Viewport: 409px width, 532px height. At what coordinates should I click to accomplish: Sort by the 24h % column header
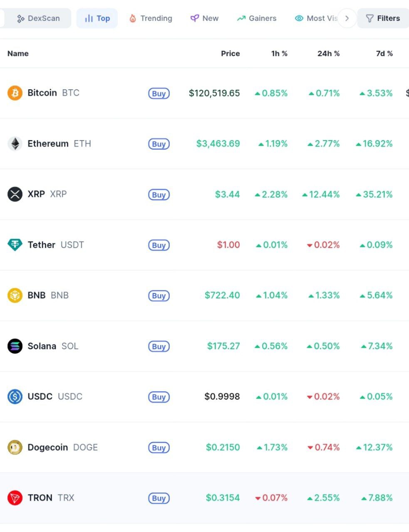point(328,53)
